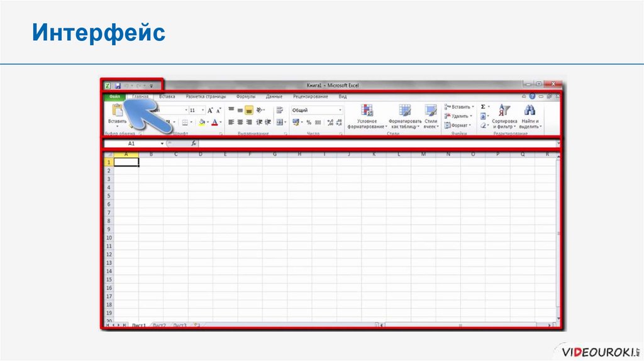The image size is (644, 361).
Task: Click the Clear eraser icon
Action: point(483,125)
